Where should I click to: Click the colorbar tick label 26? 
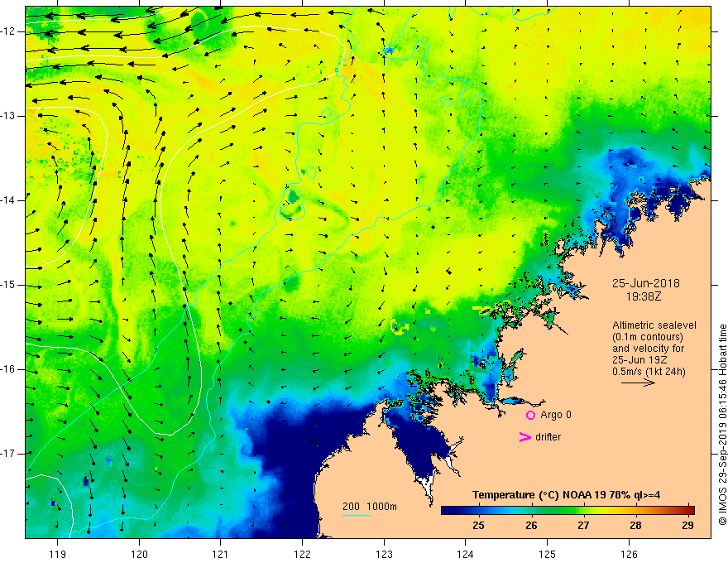pyautogui.click(x=531, y=526)
